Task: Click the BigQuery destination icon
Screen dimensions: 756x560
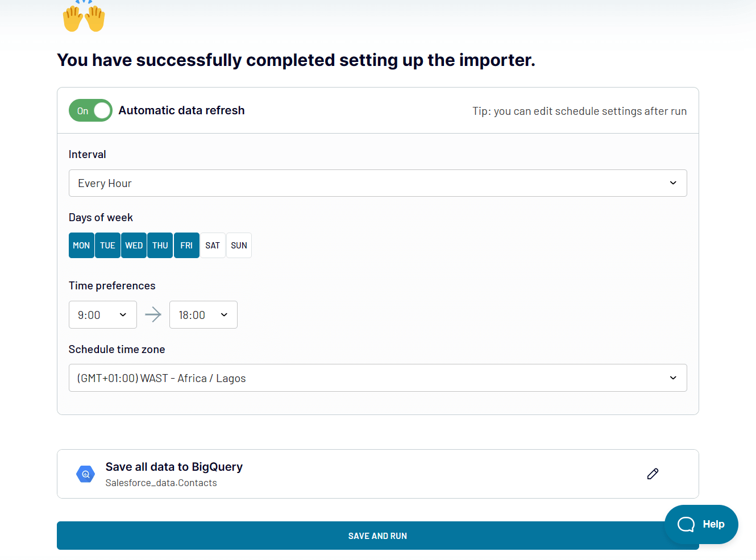Action: click(85, 474)
